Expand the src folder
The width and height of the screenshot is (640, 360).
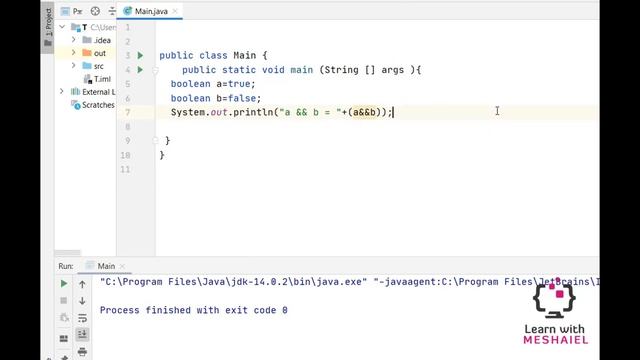tap(73, 66)
